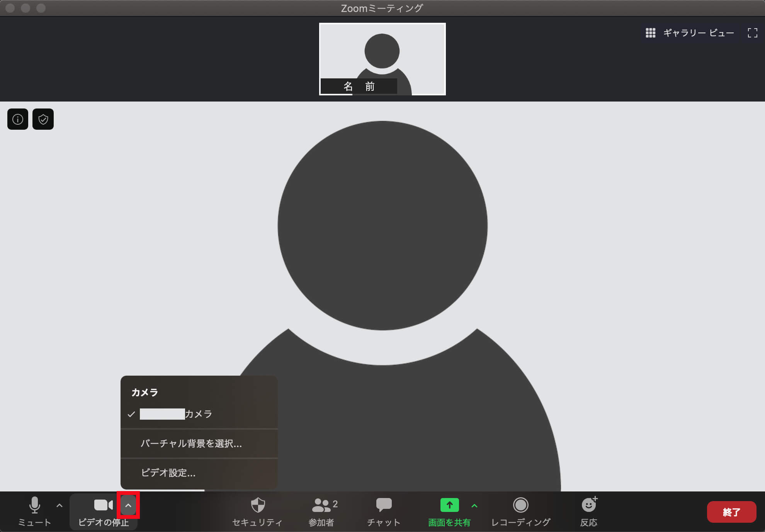The height and width of the screenshot is (532, 765).
Task: Click the red 終了 button
Action: [731, 512]
